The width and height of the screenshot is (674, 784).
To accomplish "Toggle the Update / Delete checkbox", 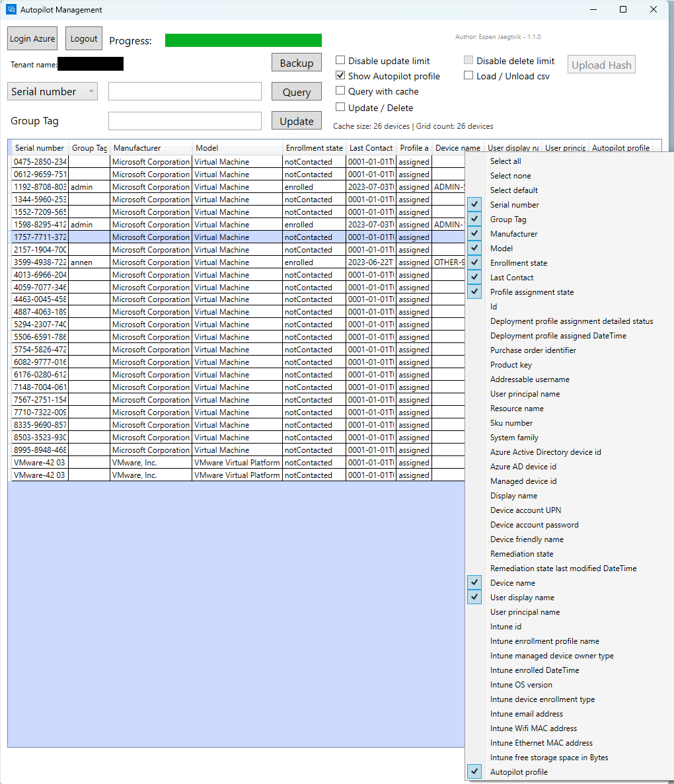I will [340, 107].
